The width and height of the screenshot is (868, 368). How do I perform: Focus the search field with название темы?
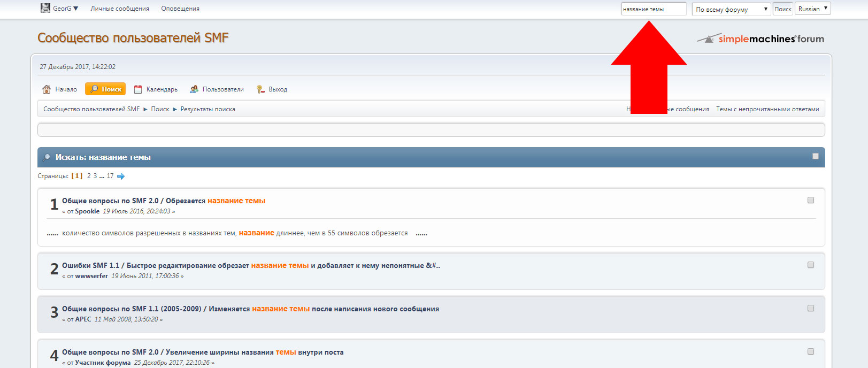(654, 9)
